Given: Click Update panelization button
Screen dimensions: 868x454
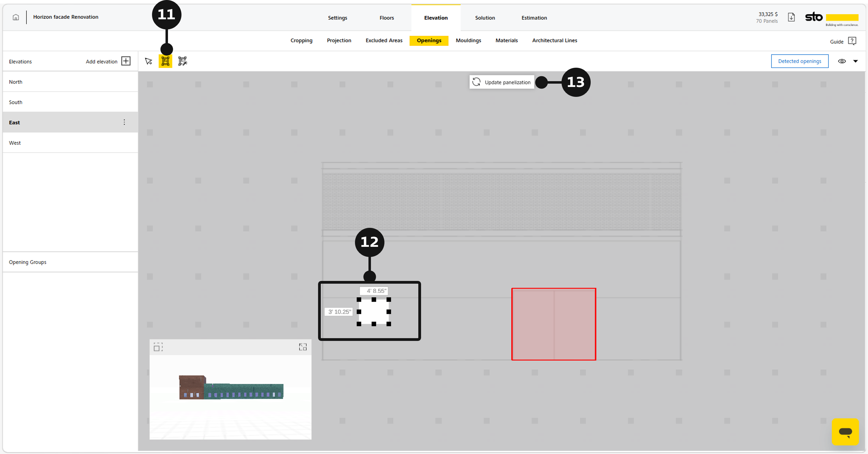Looking at the screenshot, I should 502,82.
